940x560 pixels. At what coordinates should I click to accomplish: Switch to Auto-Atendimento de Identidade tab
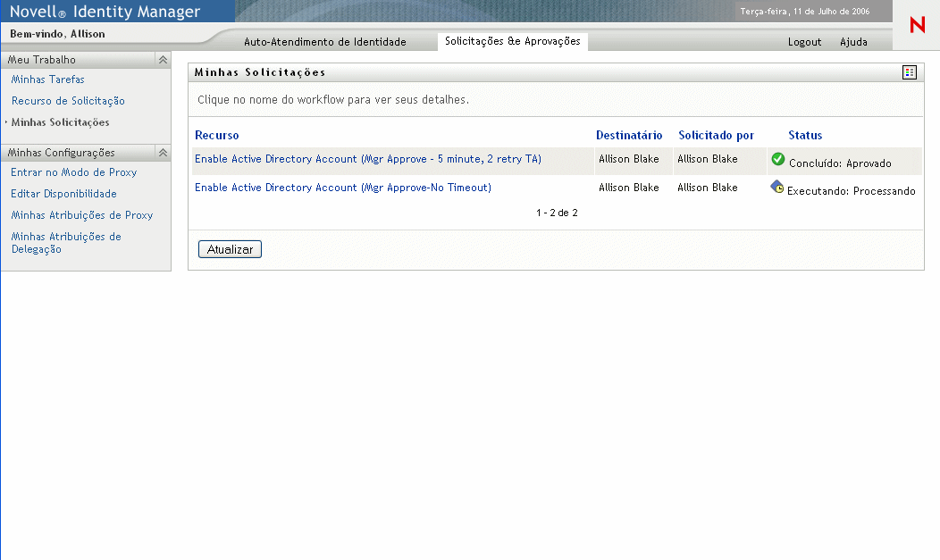coord(325,42)
